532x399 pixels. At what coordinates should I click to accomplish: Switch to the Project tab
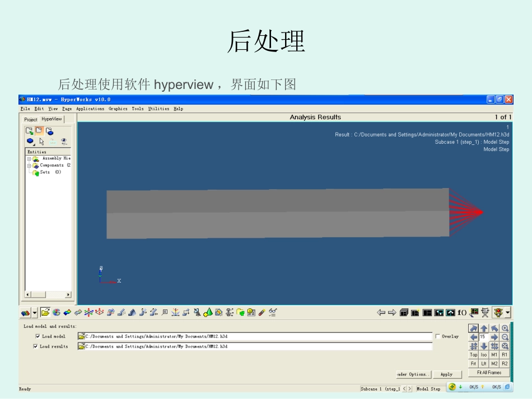[31, 119]
